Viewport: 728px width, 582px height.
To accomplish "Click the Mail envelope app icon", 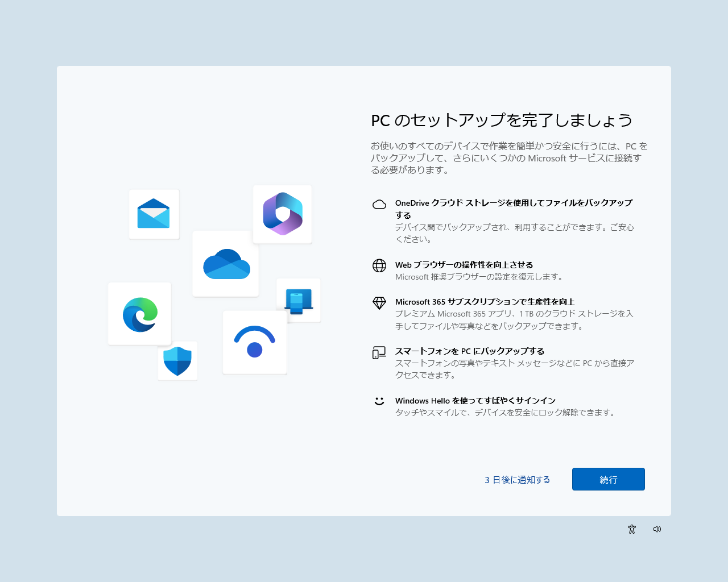I will coord(154,214).
